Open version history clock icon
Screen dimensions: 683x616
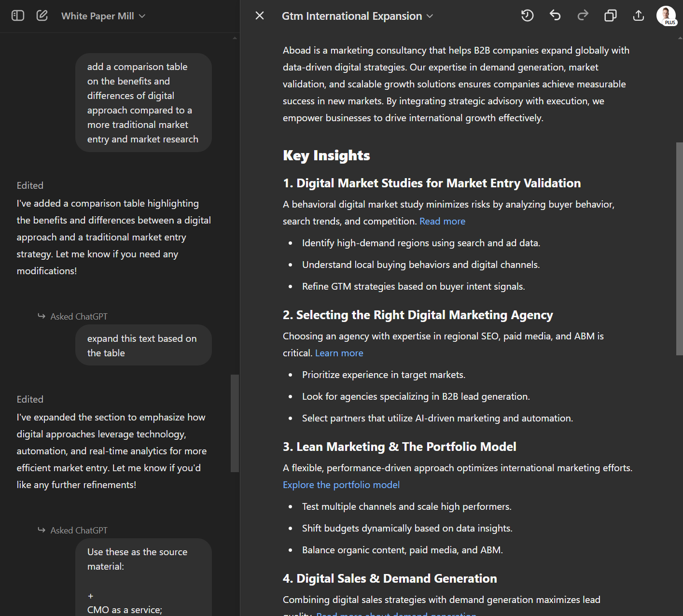pyautogui.click(x=527, y=16)
